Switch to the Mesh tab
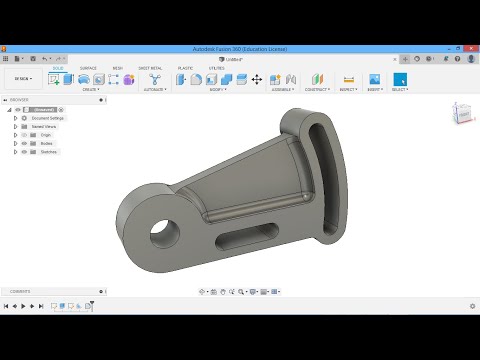Viewport: 480px width, 360px height. point(118,68)
